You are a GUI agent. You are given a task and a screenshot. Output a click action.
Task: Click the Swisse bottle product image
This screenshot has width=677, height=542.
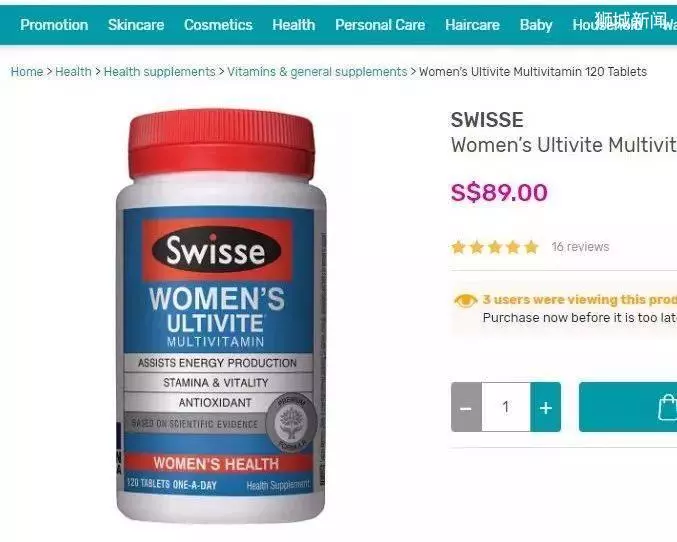click(221, 315)
